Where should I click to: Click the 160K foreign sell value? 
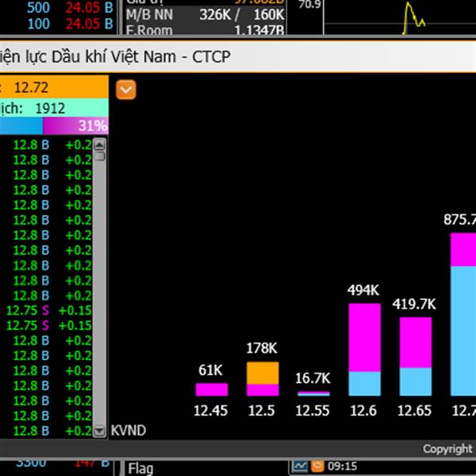269,14
